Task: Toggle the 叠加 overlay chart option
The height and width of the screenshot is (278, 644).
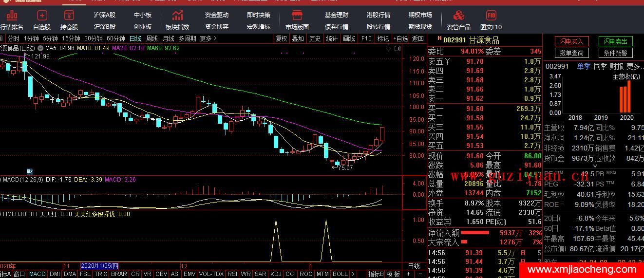Action: [298, 38]
